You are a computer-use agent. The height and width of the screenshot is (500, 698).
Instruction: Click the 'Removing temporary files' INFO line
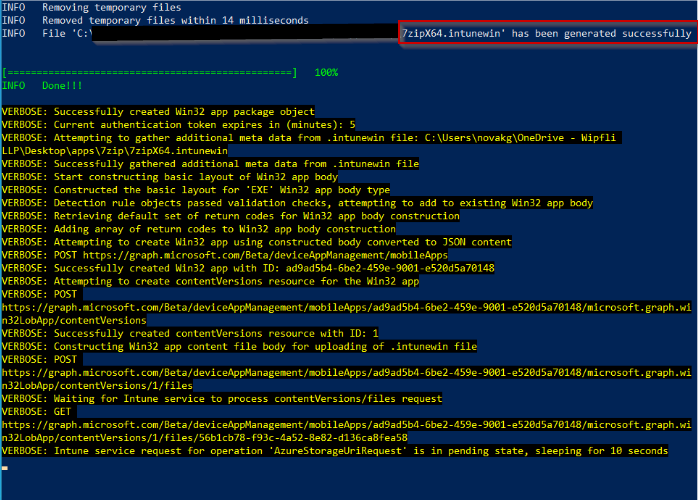pyautogui.click(x=100, y=7)
